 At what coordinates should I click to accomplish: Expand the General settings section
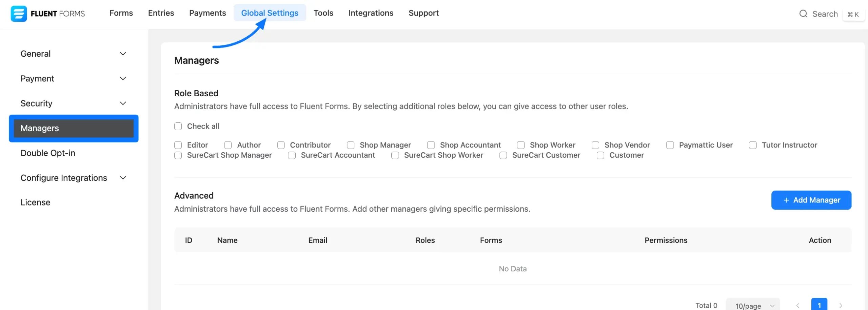[x=123, y=54]
